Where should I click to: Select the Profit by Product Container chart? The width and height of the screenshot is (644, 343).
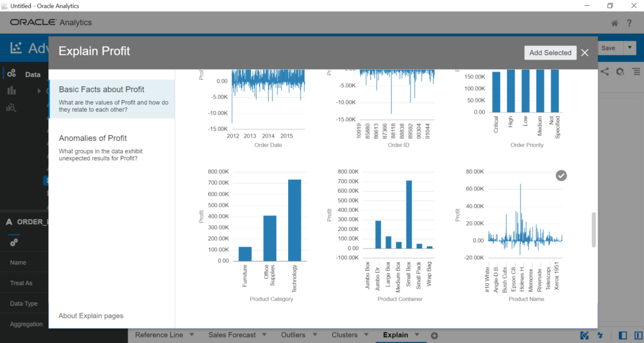382,235
